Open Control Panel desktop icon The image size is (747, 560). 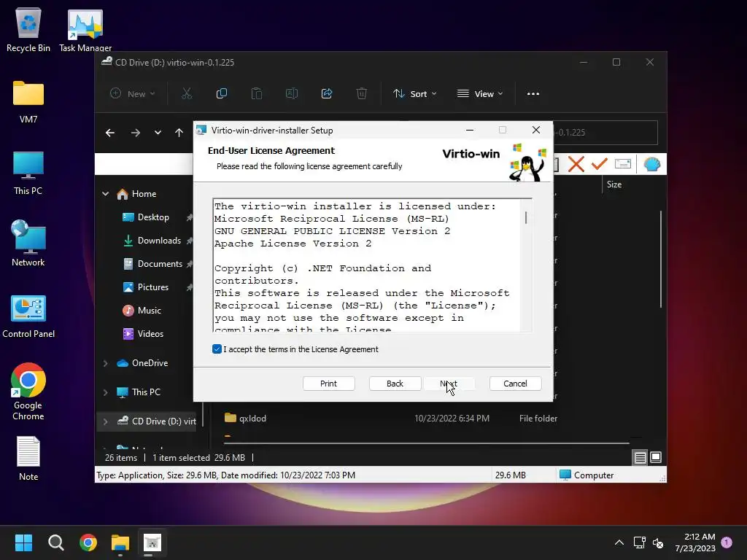pos(28,316)
